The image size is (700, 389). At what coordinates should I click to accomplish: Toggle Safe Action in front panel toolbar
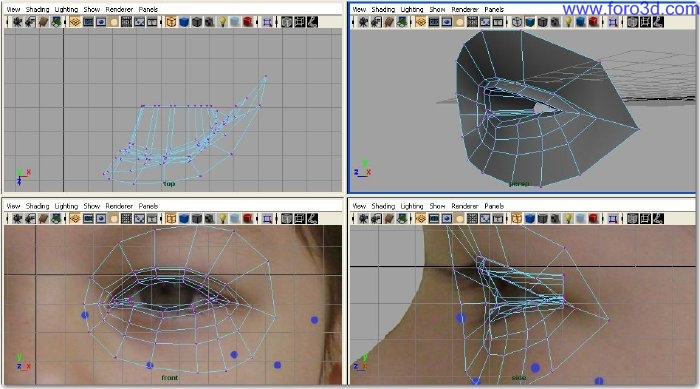pos(139,218)
